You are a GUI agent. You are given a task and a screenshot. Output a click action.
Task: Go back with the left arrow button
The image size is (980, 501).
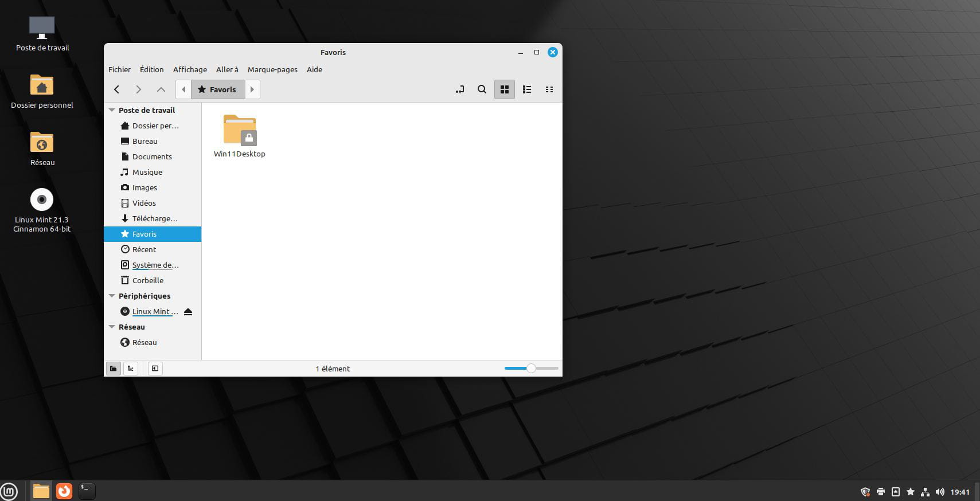coord(117,89)
